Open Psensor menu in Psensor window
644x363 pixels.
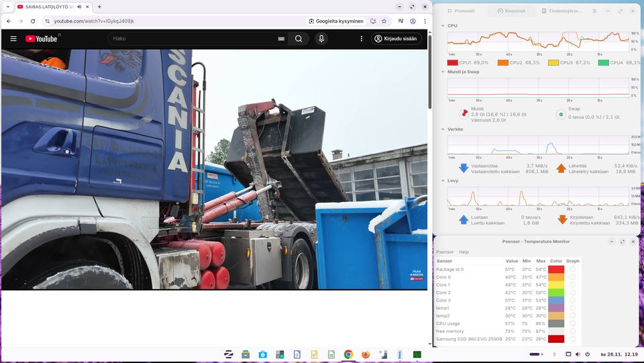click(x=444, y=252)
